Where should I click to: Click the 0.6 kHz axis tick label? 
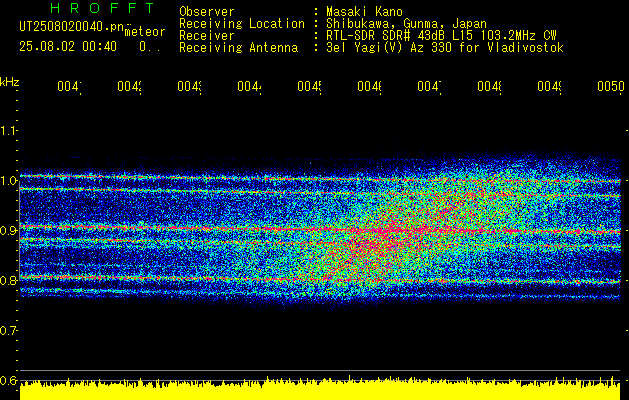point(9,380)
